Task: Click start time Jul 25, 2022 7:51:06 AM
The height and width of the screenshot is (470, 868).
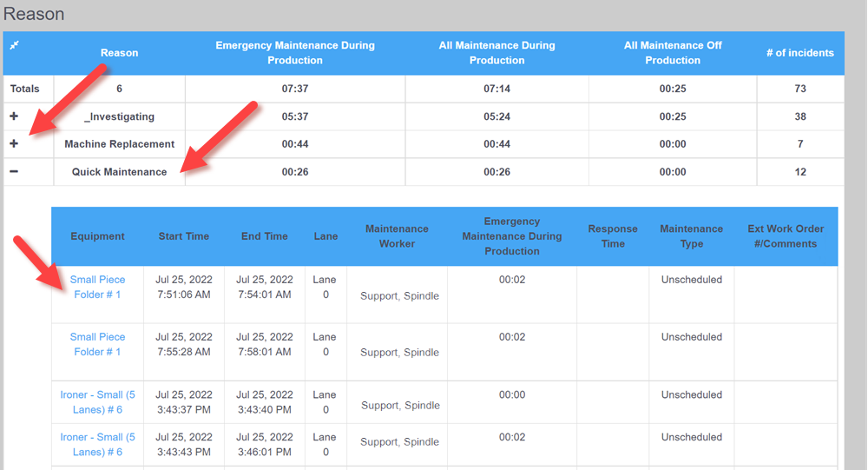Action: [184, 287]
